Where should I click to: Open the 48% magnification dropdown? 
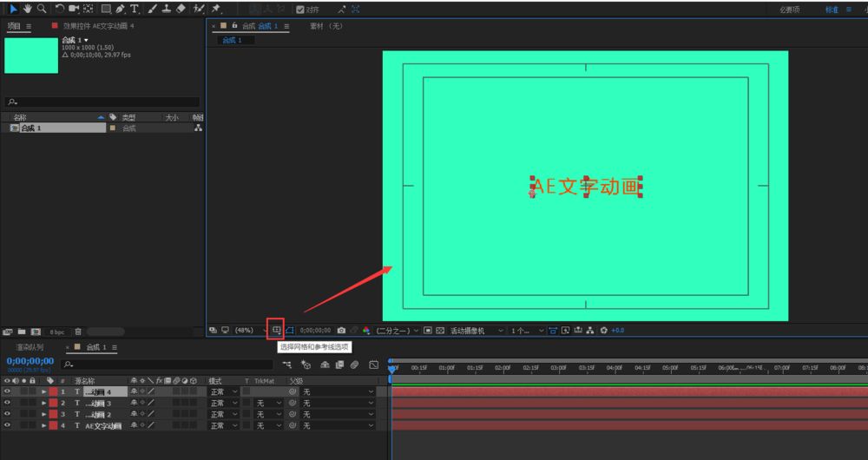(250, 331)
